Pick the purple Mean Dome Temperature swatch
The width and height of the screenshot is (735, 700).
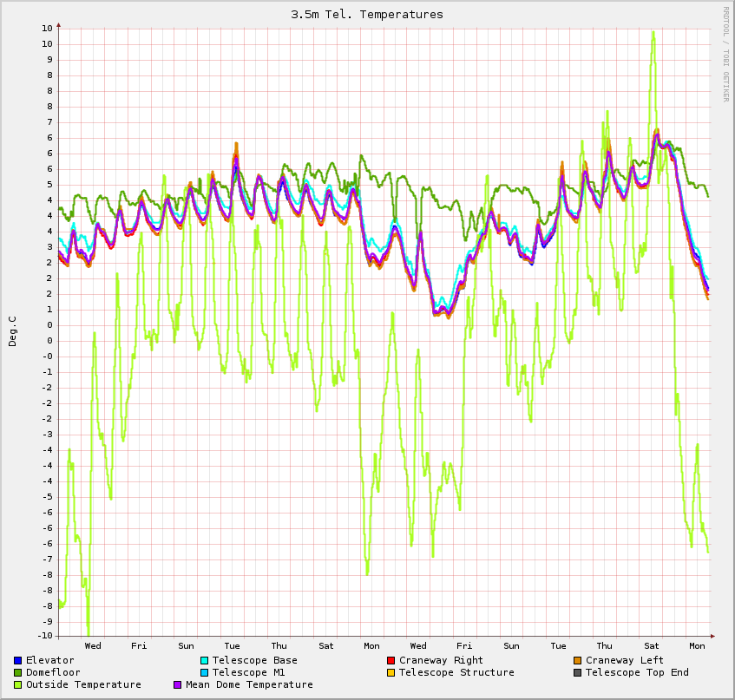tap(178, 684)
